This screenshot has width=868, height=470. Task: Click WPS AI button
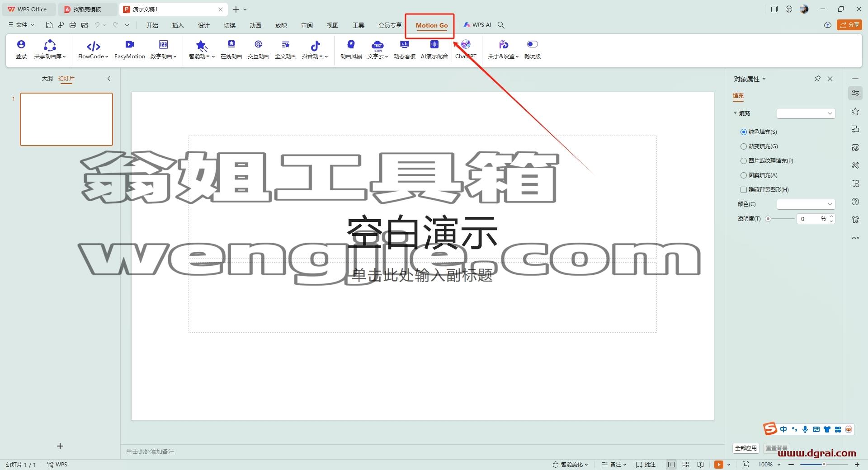tap(477, 25)
